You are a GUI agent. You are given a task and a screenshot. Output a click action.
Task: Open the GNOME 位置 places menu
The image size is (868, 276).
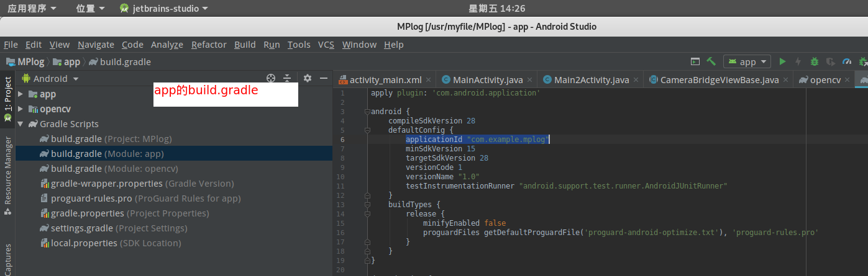(x=90, y=9)
